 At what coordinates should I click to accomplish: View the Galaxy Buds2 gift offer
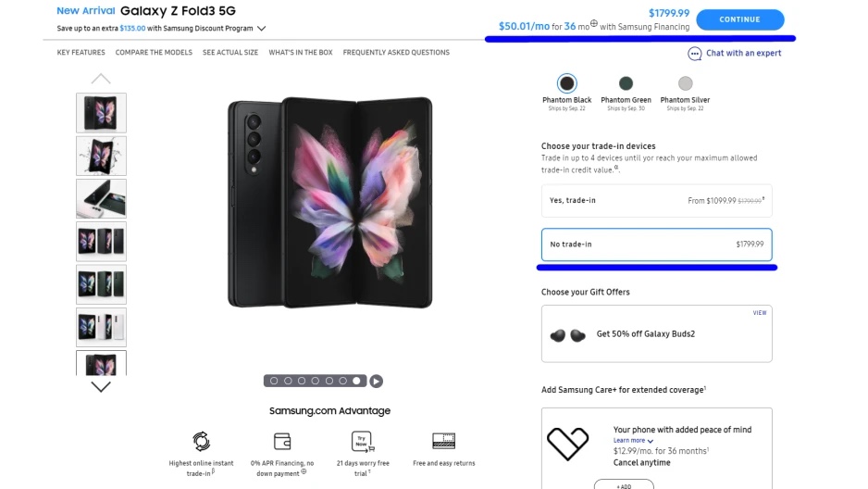pos(759,313)
